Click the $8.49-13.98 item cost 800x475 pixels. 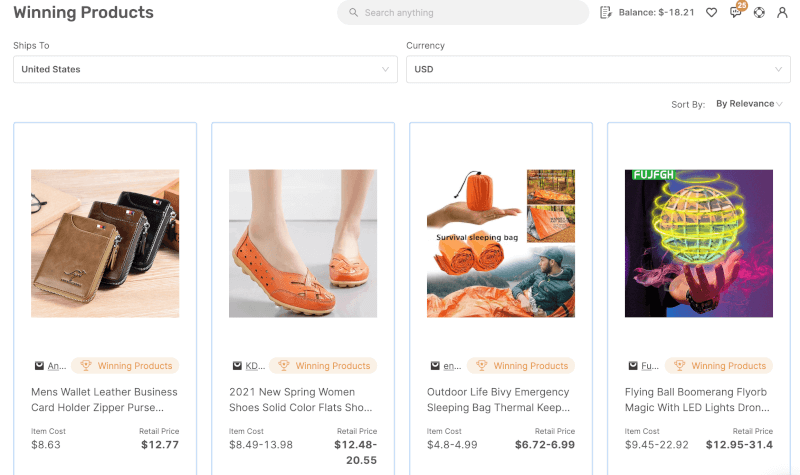pyautogui.click(x=261, y=444)
